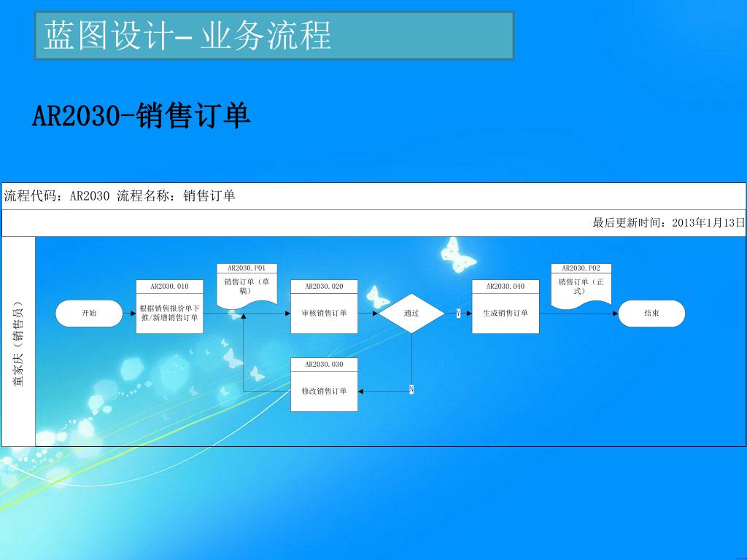Click the 通过 decision diamond
The image size is (747, 560).
coord(411,314)
